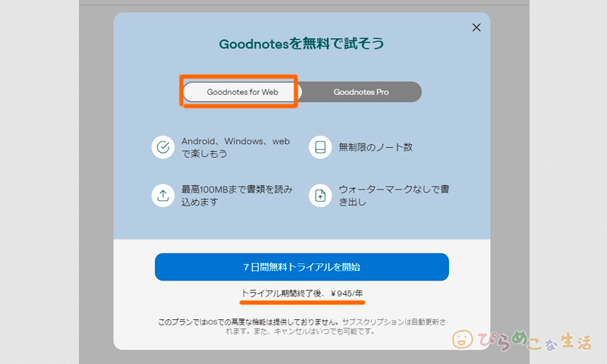Start the 7日間無料トライアル button
The height and width of the screenshot is (364, 607).
pyautogui.click(x=301, y=267)
